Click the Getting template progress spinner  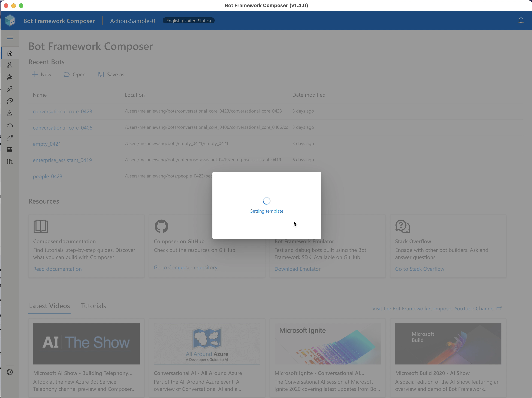pos(266,201)
